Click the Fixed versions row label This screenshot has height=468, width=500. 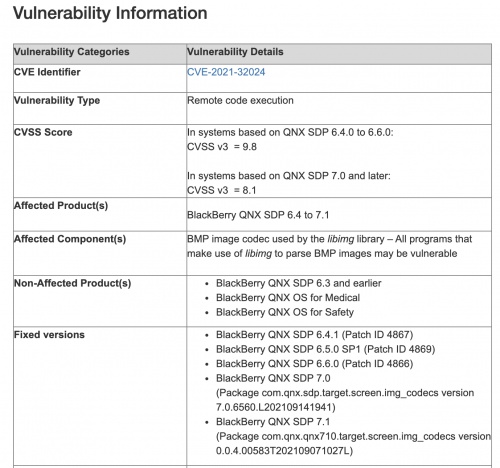tap(49, 335)
